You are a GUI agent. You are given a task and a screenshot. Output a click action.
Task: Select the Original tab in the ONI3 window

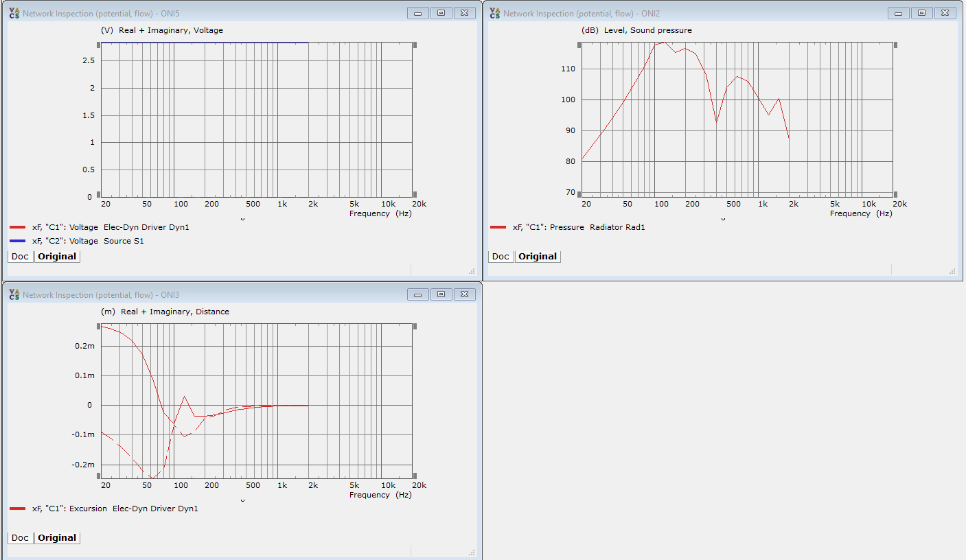coord(57,537)
